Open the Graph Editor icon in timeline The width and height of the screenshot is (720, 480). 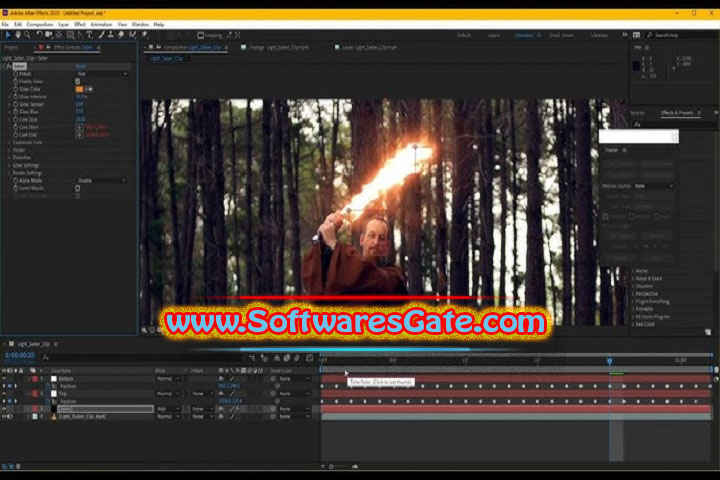309,358
